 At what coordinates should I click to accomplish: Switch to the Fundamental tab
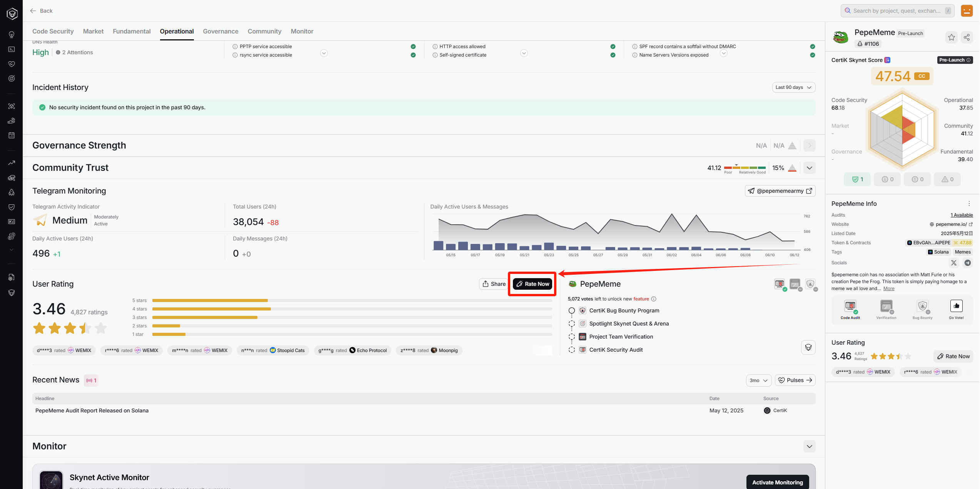coord(132,31)
